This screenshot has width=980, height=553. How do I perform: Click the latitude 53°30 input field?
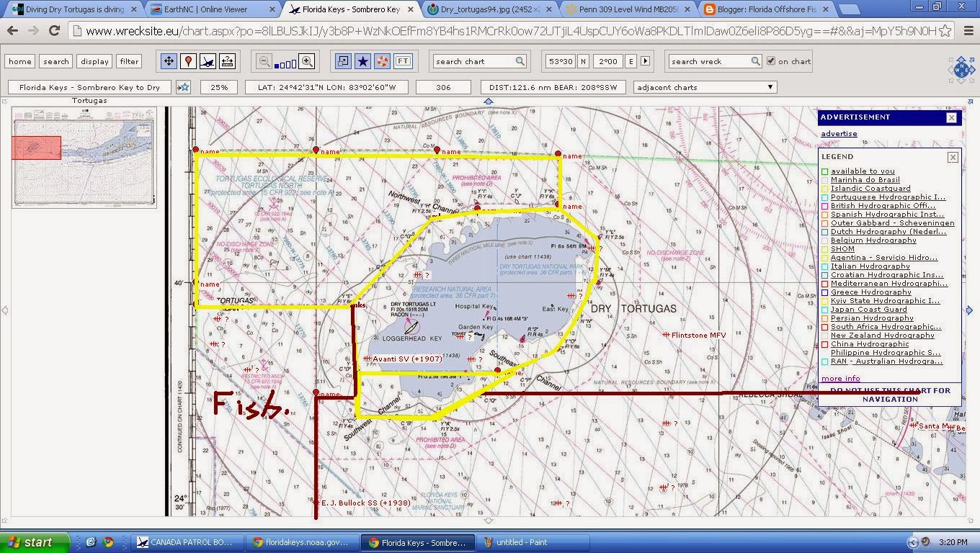click(x=560, y=61)
